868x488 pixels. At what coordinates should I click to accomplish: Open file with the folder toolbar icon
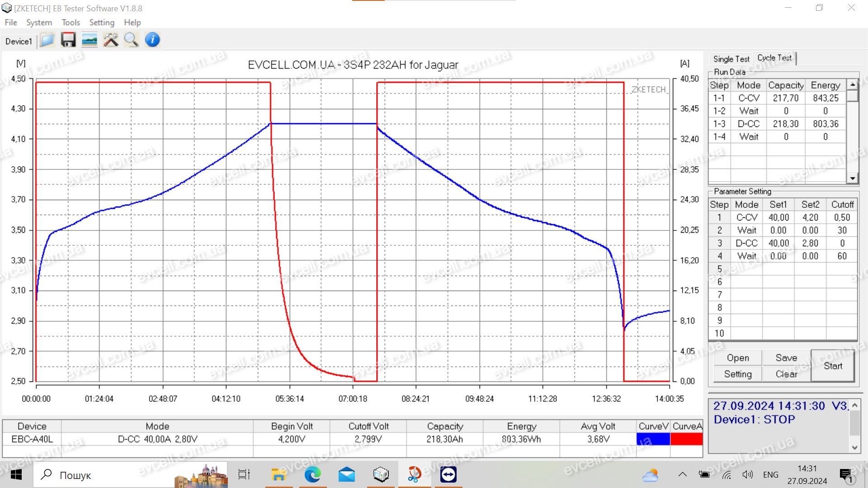(47, 40)
